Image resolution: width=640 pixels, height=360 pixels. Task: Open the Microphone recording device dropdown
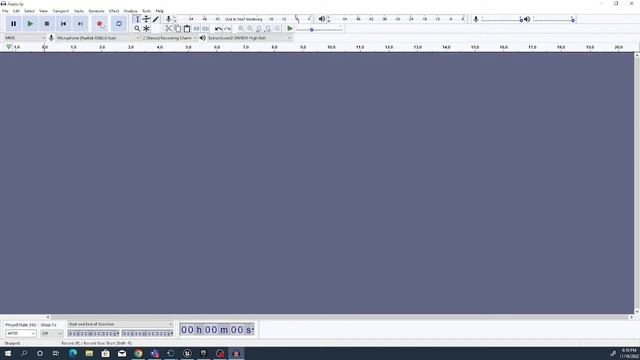click(x=98, y=38)
